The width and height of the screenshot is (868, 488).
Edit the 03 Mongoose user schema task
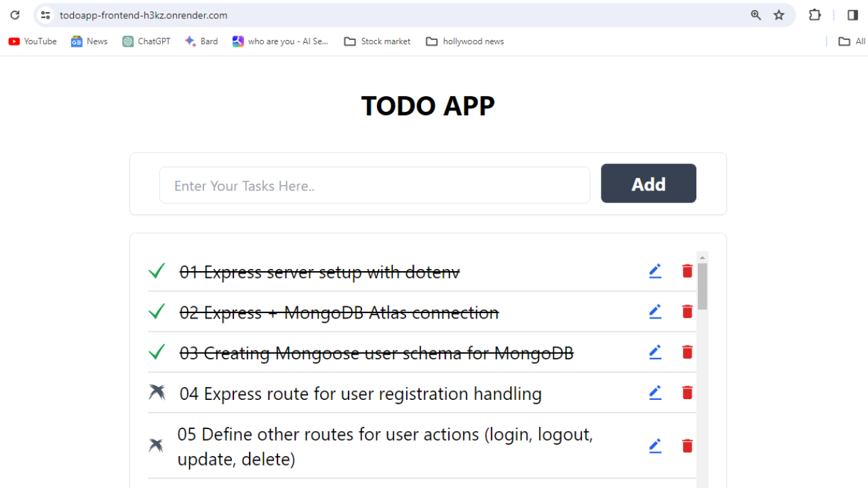655,352
